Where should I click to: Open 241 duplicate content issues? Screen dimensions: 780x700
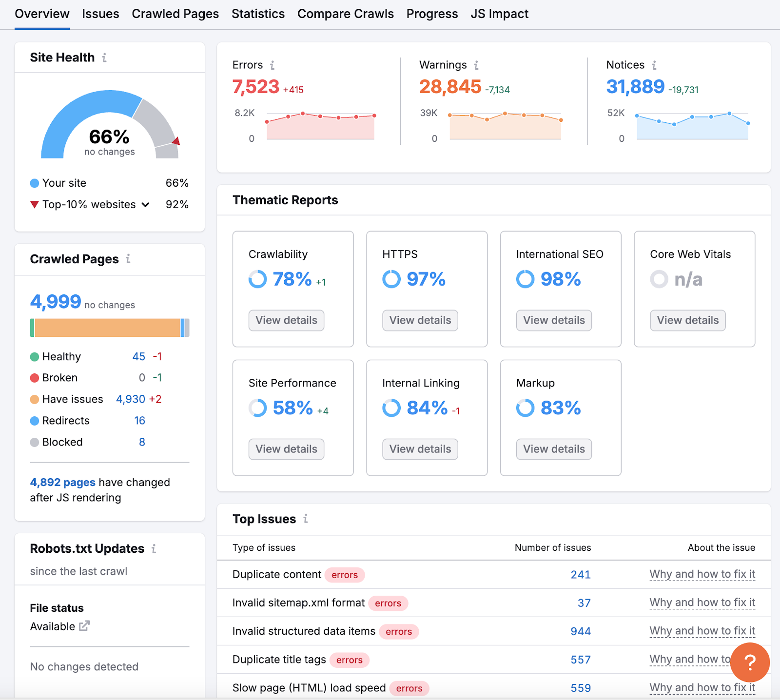click(x=581, y=575)
